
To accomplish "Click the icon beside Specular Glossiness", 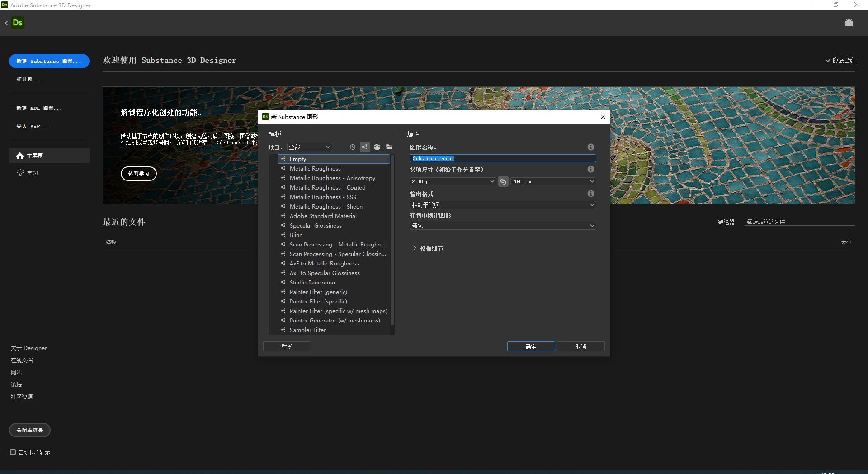I will (x=283, y=225).
